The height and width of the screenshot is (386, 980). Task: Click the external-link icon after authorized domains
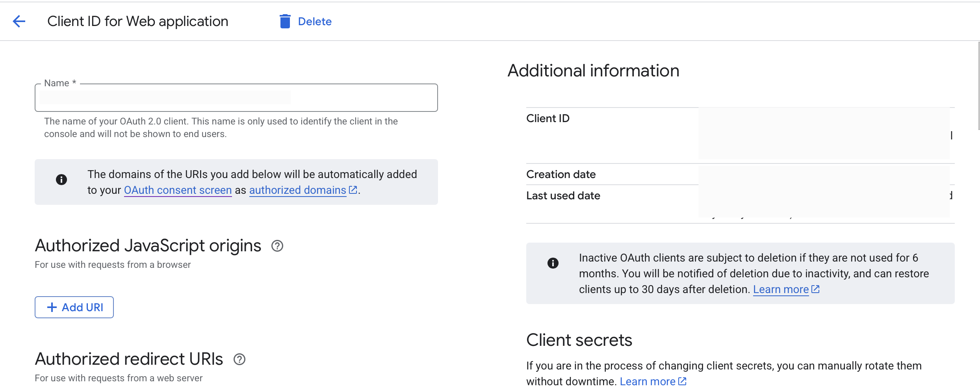coord(353,189)
